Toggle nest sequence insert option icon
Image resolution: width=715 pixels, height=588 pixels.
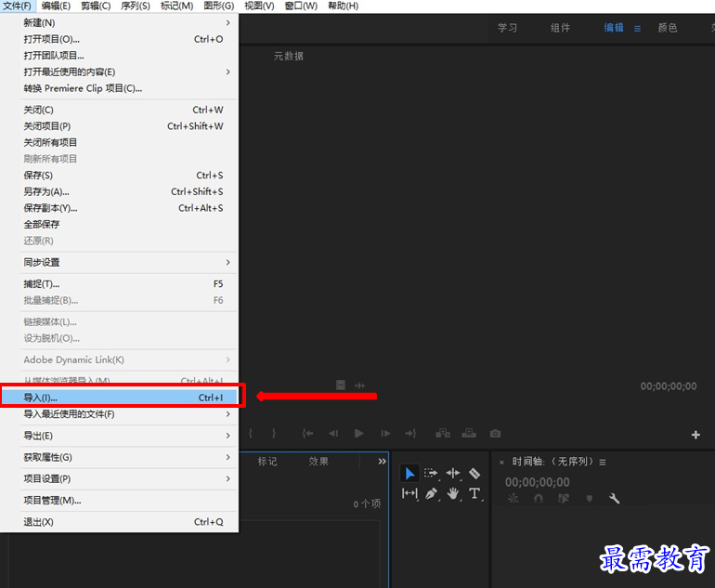pyautogui.click(x=513, y=499)
